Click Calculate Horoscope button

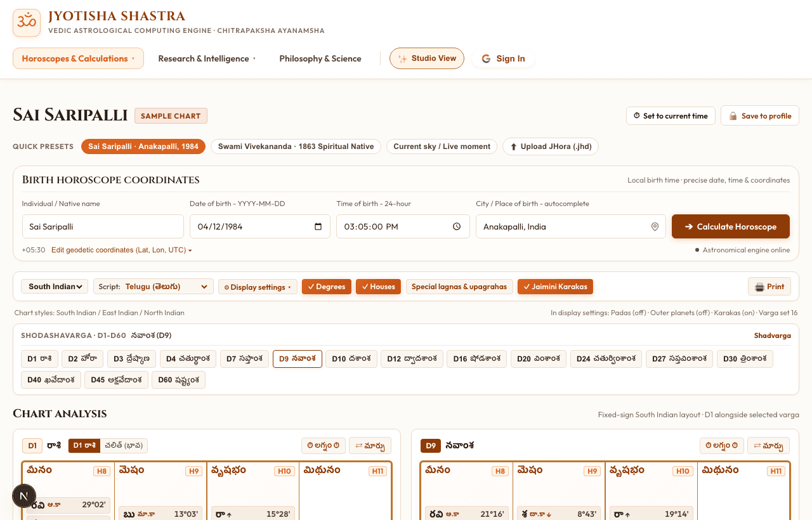pos(731,226)
